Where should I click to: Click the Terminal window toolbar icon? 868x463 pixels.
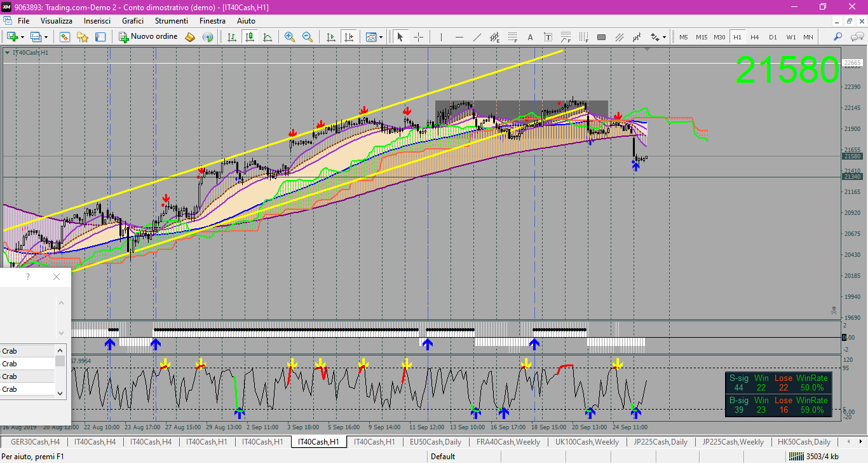point(100,37)
